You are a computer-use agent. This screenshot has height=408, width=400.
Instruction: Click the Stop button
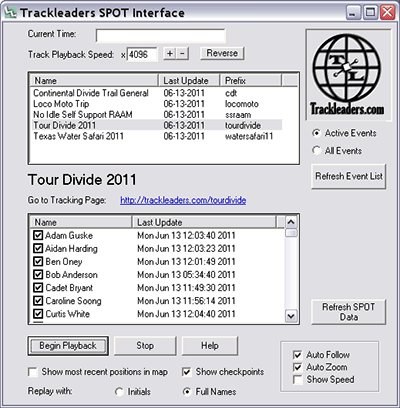point(145,346)
